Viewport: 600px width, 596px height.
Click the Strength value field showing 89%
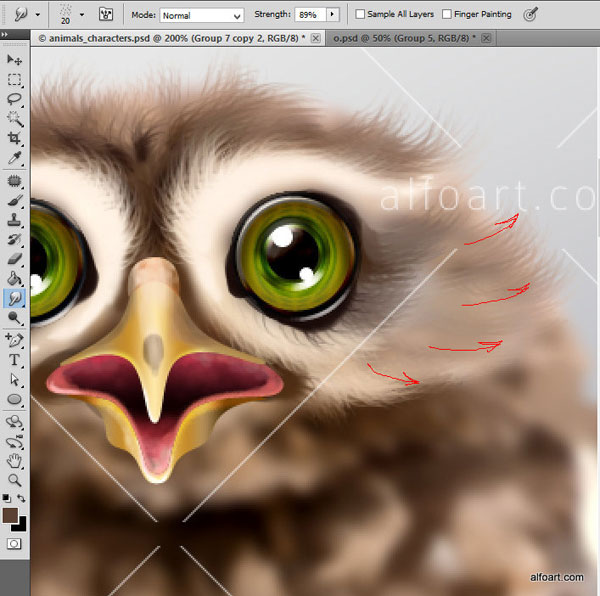tap(311, 15)
